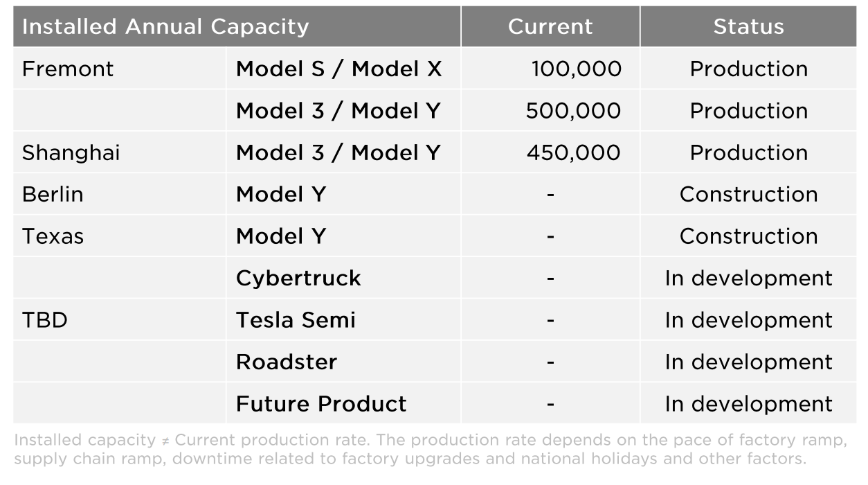This screenshot has height=485, width=868.
Task: Click the 100,000 capacity value
Action: pyautogui.click(x=576, y=69)
